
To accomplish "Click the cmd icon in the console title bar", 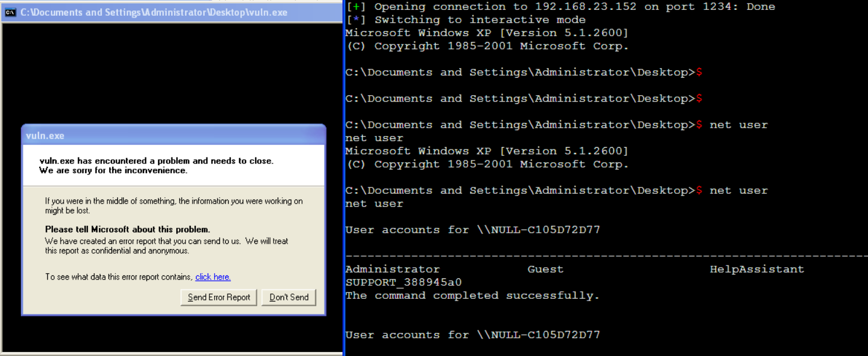I will 10,12.
